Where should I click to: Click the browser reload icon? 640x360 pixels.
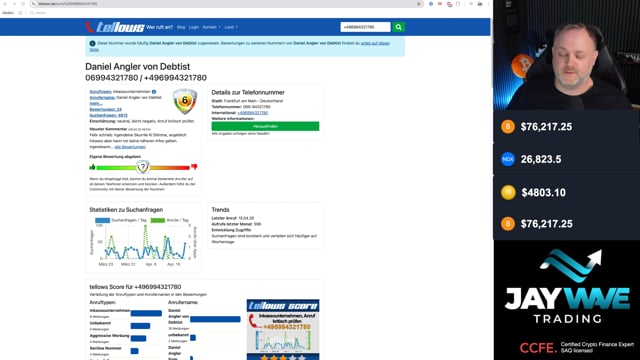[x=23, y=4]
